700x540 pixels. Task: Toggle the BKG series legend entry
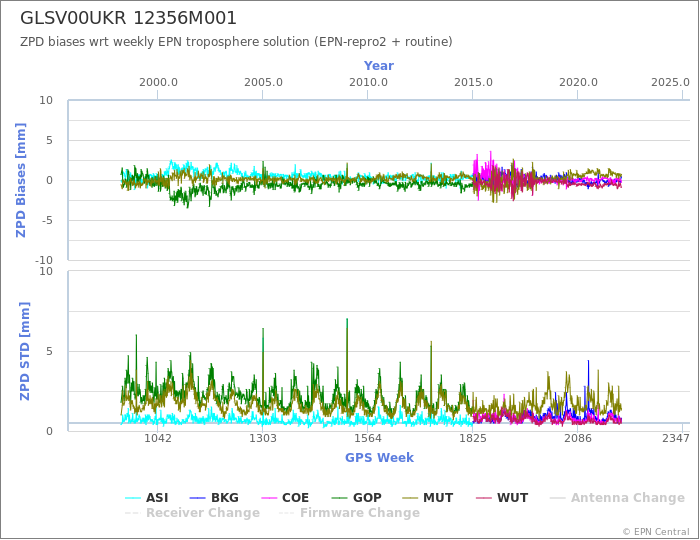pyautogui.click(x=214, y=498)
